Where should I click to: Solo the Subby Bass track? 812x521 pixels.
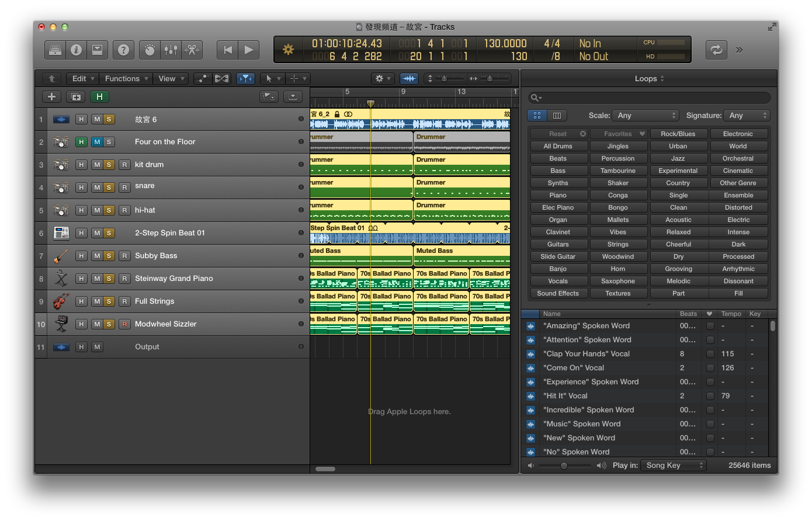(109, 255)
